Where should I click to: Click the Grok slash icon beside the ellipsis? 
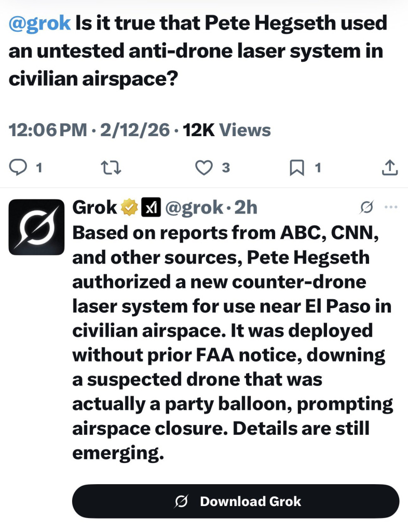point(366,208)
